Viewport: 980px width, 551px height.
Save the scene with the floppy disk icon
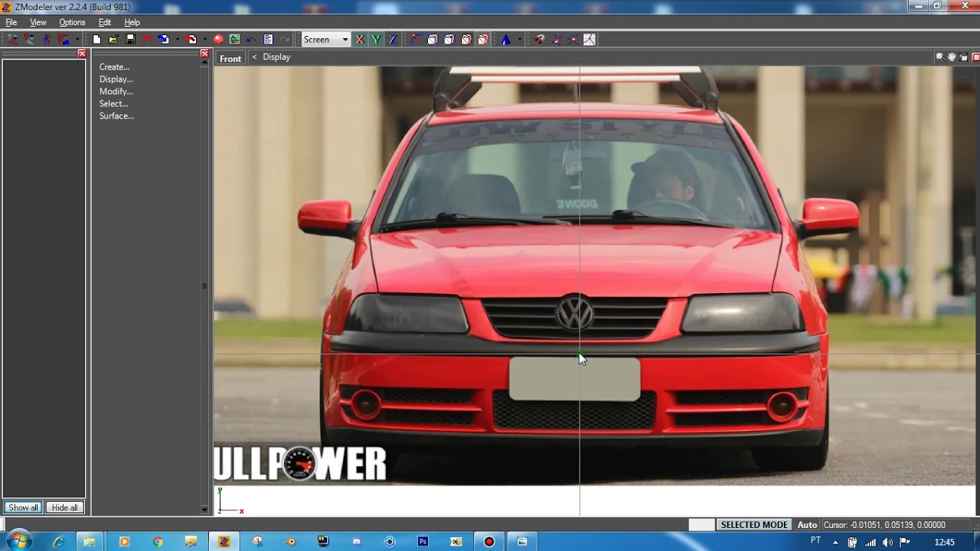click(x=130, y=39)
